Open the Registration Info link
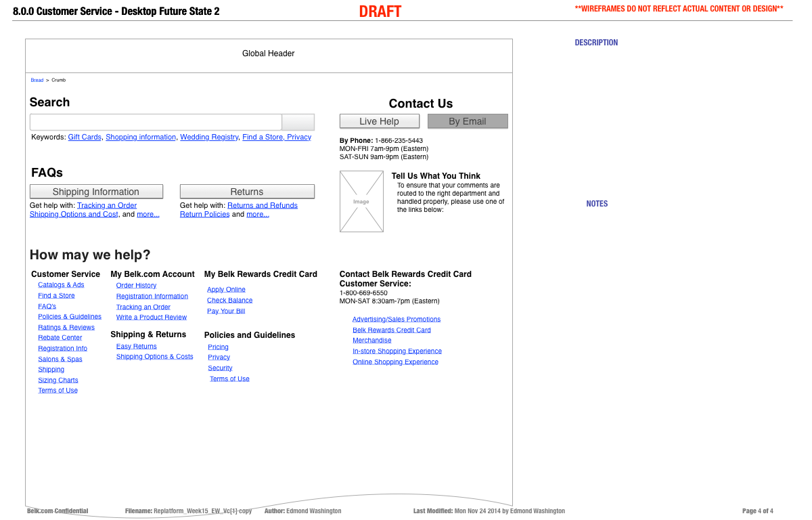 [x=62, y=348]
